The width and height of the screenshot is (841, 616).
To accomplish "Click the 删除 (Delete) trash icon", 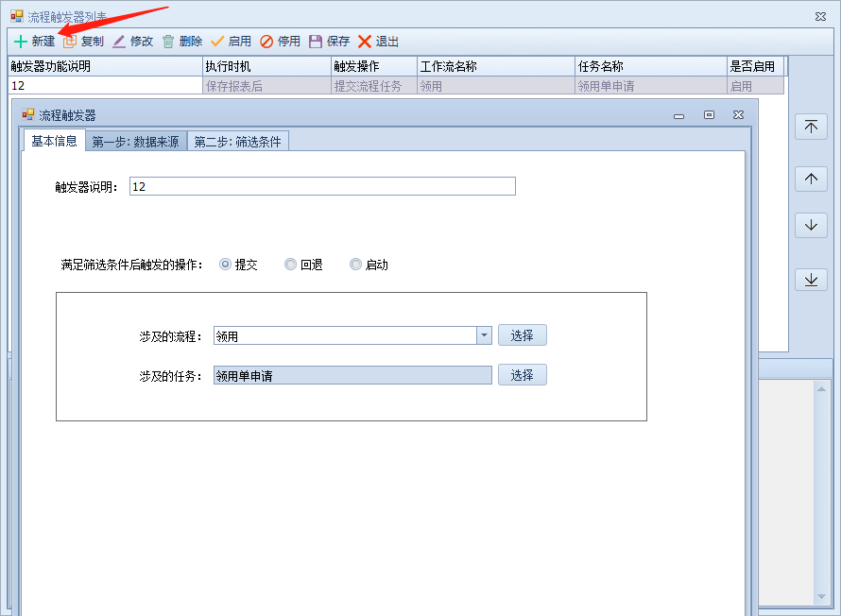I will 168,42.
